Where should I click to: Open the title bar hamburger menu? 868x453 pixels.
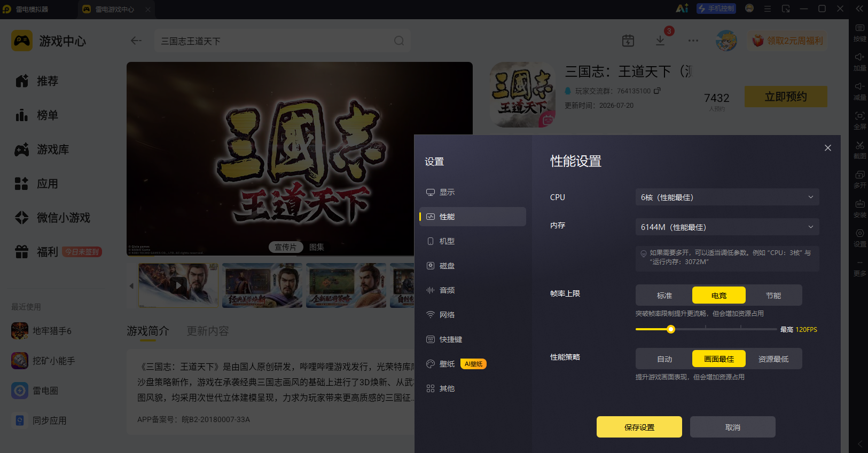pyautogui.click(x=768, y=9)
